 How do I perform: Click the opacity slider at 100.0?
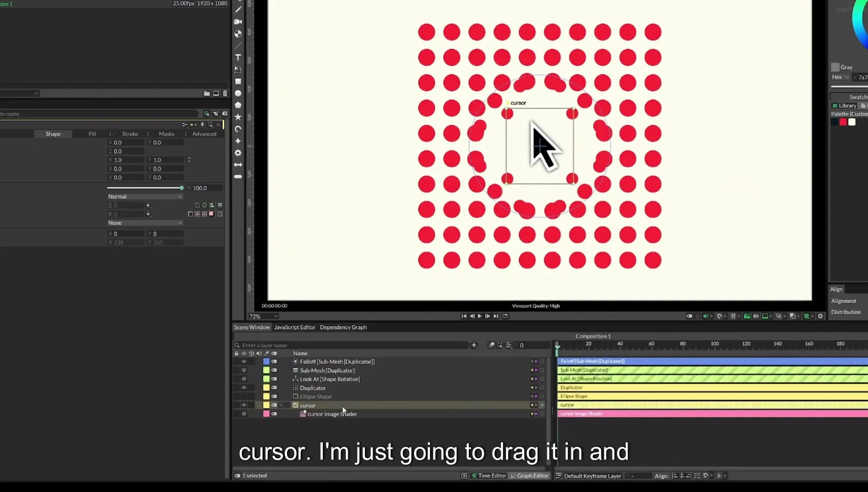145,188
